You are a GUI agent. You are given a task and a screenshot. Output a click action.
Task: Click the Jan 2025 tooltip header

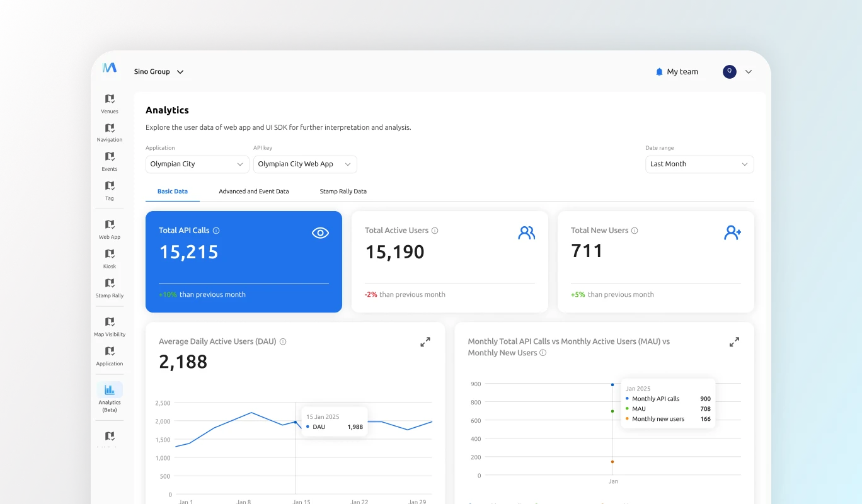(638, 389)
